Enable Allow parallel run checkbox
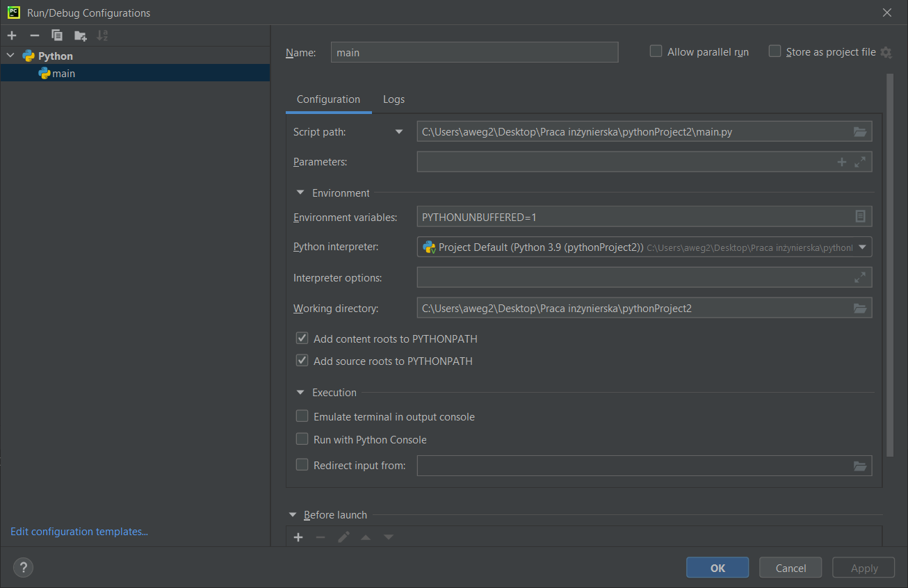This screenshot has width=908, height=588. tap(656, 51)
